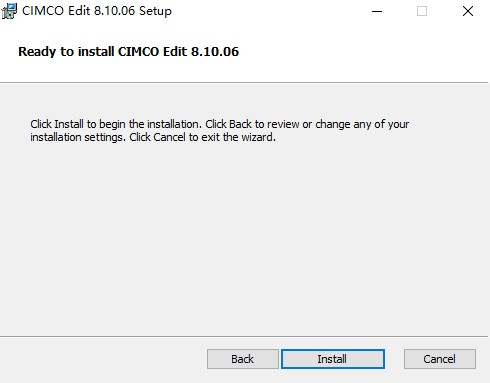Screen dimensions: 490x383
Task: Minimize the CIMCO Edit Setup window
Action: [377, 11]
